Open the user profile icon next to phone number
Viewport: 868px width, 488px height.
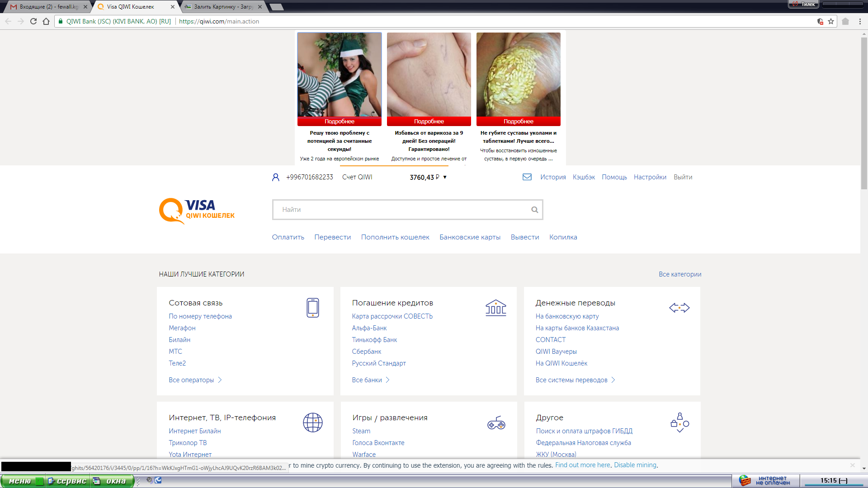pos(276,177)
